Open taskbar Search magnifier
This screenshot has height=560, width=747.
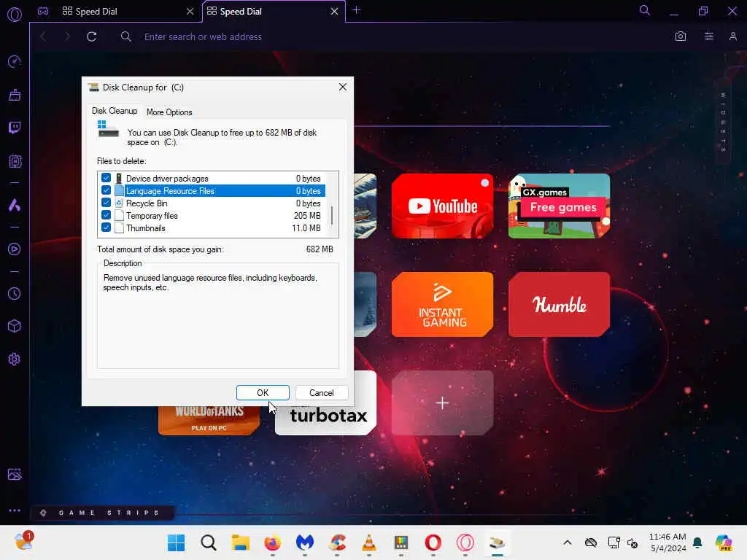pos(208,542)
